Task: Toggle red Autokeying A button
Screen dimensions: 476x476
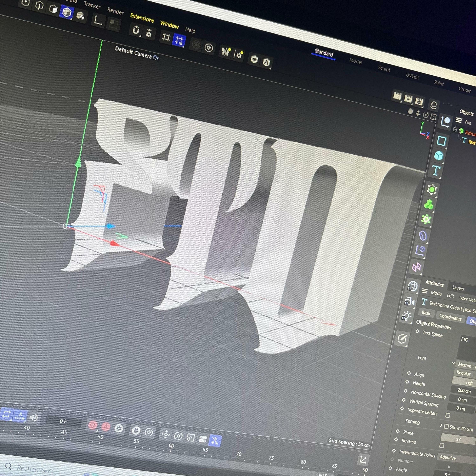Action: click(106, 427)
